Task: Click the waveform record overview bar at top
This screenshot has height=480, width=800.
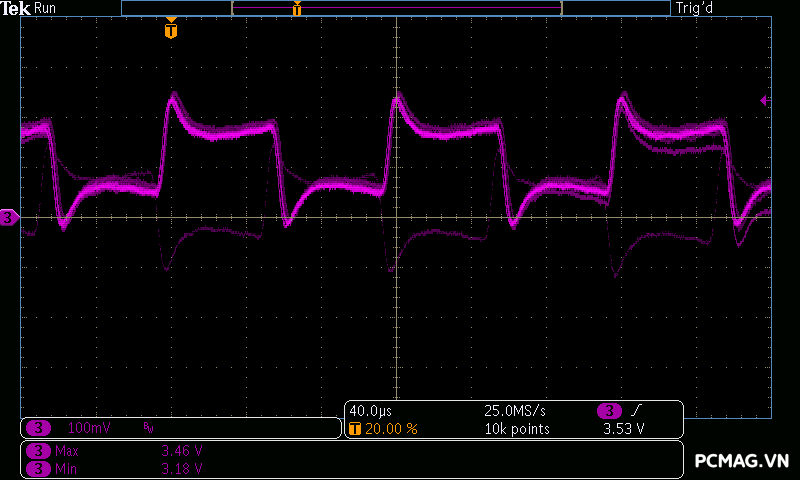Action: click(396, 8)
